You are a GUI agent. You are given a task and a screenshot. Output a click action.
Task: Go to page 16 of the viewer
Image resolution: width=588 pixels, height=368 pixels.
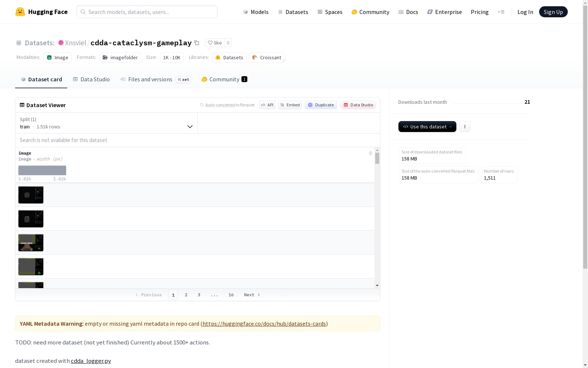(231, 295)
